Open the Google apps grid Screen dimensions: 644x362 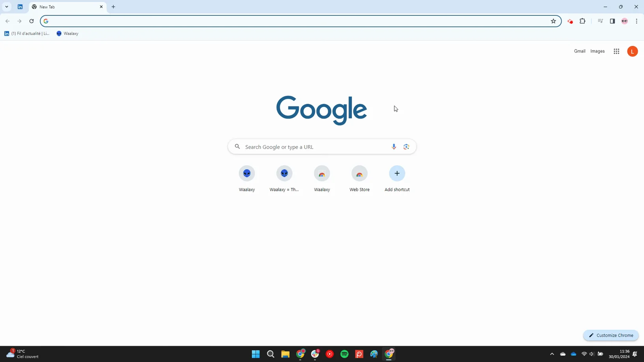coord(616,51)
